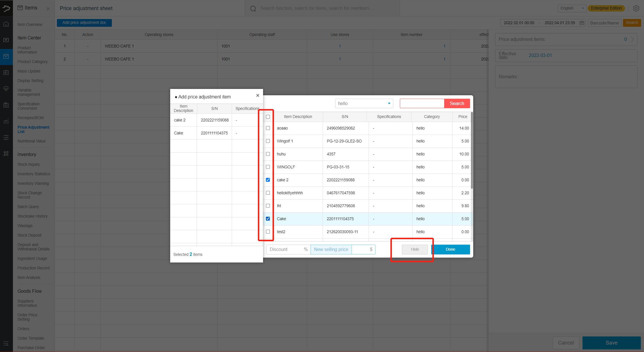Open the Item Overview menu entry
644x352 pixels.
tap(30, 24)
